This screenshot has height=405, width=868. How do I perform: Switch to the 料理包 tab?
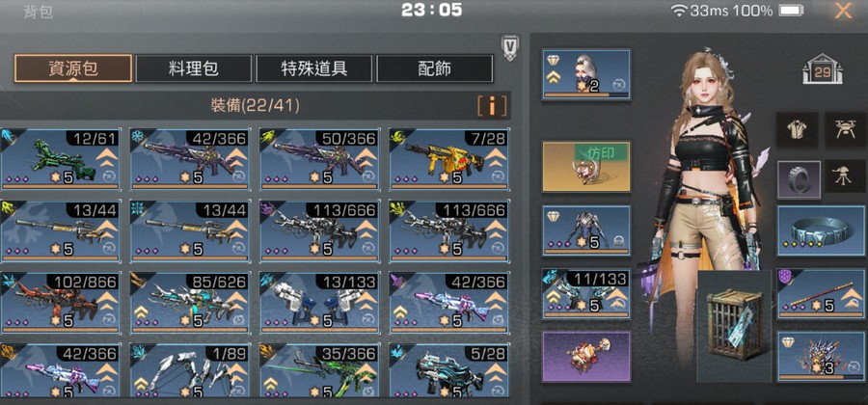coord(194,68)
